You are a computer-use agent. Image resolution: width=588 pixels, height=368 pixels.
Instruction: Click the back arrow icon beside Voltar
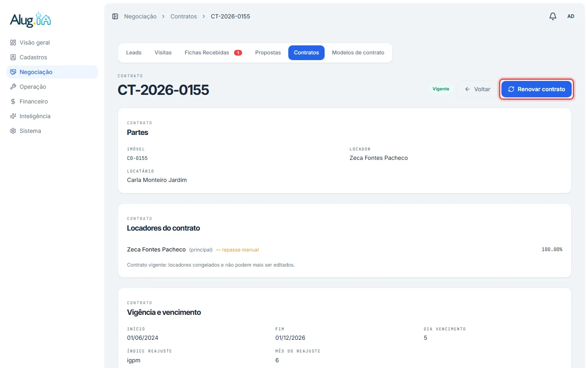(468, 89)
